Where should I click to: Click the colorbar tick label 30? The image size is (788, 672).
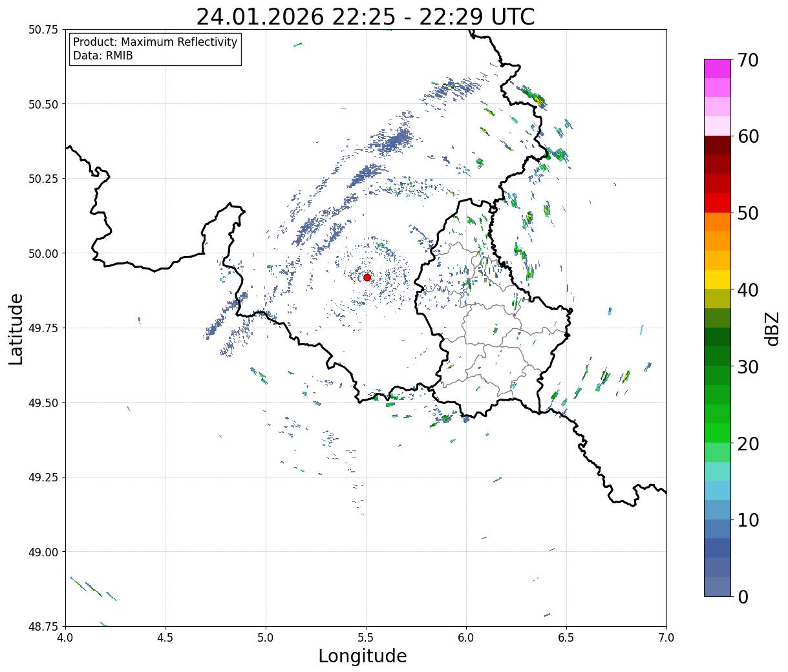[748, 366]
